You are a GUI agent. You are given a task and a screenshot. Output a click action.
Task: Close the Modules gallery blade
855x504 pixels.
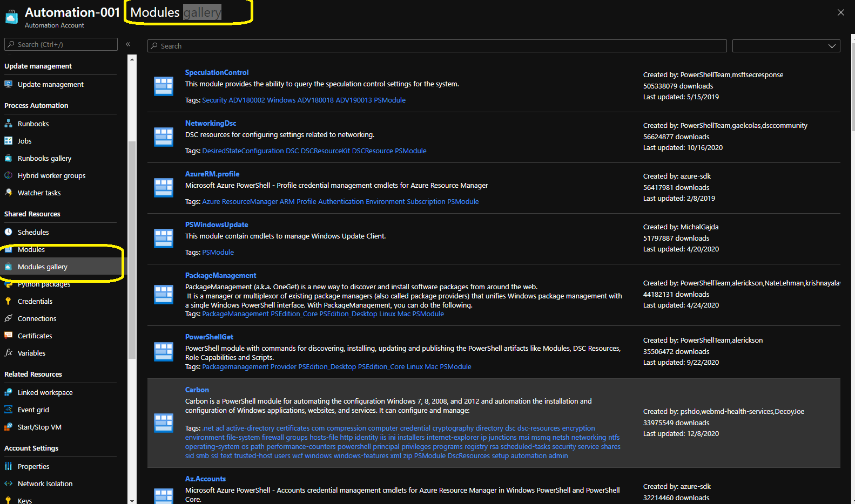pyautogui.click(x=840, y=12)
